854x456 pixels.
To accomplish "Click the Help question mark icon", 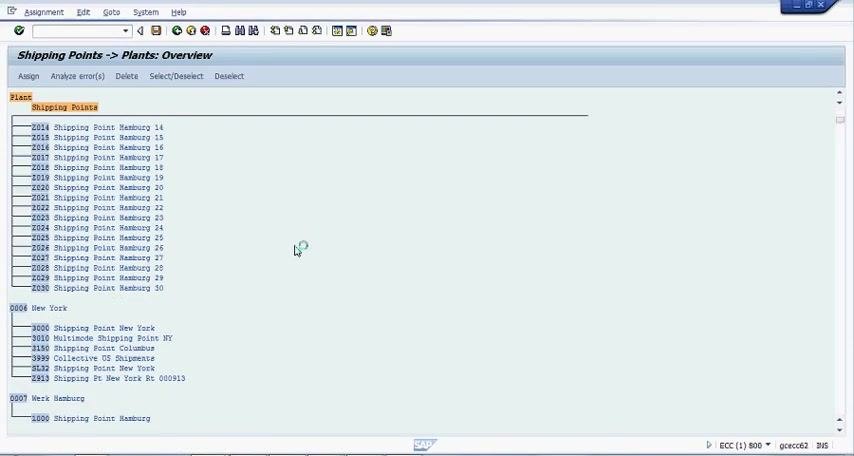I will coord(372,31).
